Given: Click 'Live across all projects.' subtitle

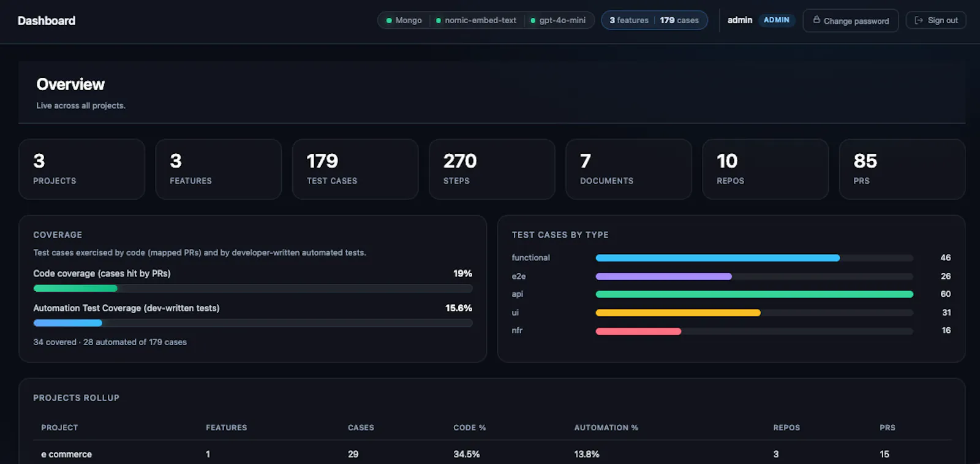Looking at the screenshot, I should point(81,105).
